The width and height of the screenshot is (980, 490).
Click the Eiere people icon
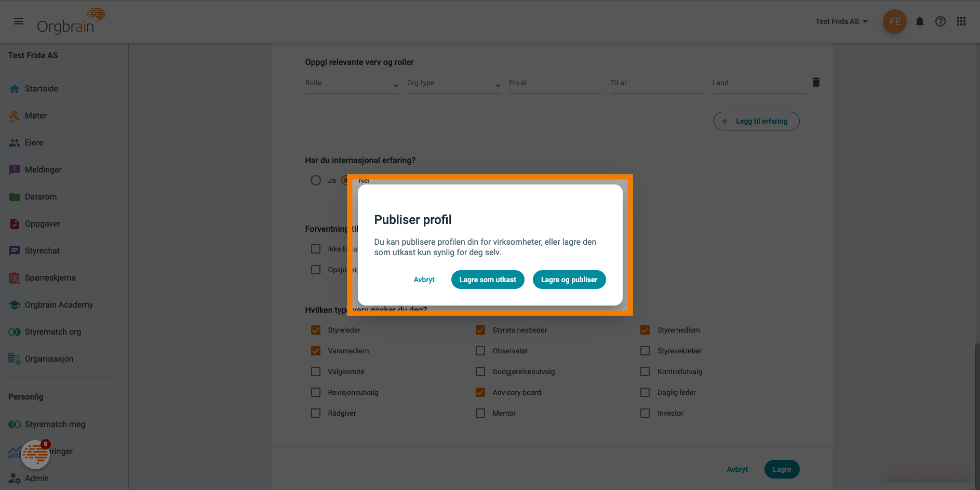click(x=15, y=143)
